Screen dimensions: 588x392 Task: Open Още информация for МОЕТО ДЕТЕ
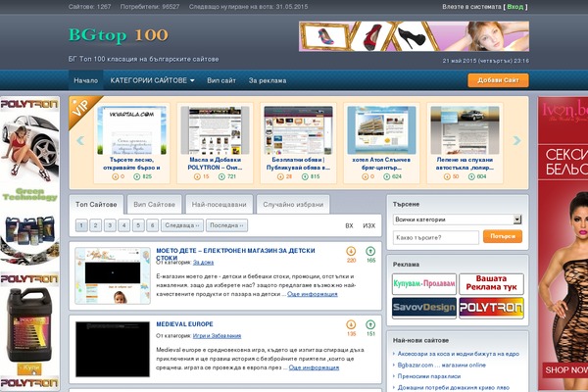[x=313, y=294]
